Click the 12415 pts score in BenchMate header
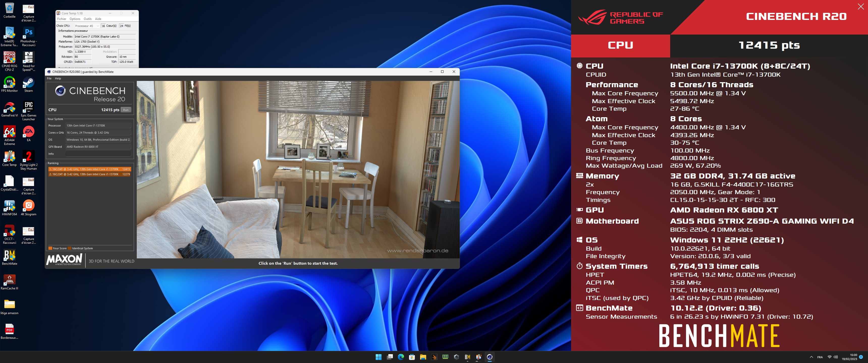868x363 pixels. pyautogui.click(x=769, y=45)
